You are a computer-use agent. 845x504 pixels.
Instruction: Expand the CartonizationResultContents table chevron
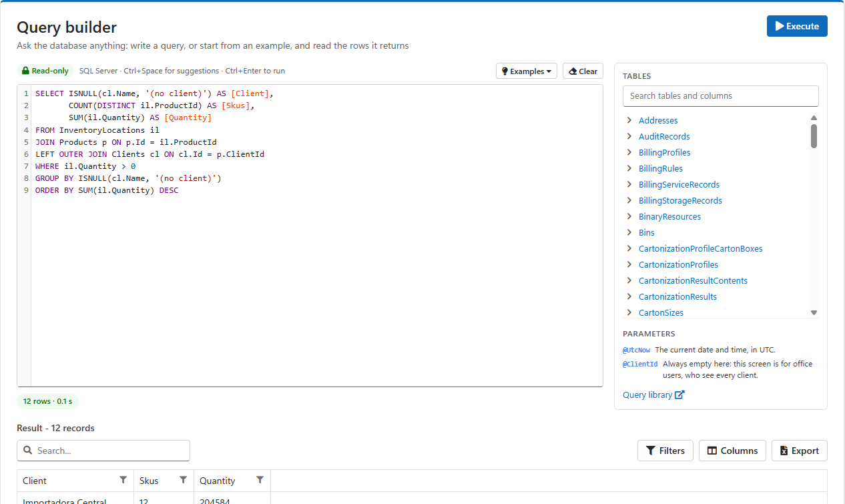click(x=629, y=280)
